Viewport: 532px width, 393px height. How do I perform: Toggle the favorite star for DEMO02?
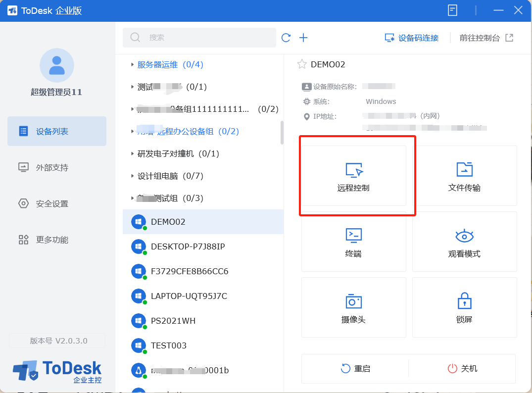tap(302, 64)
